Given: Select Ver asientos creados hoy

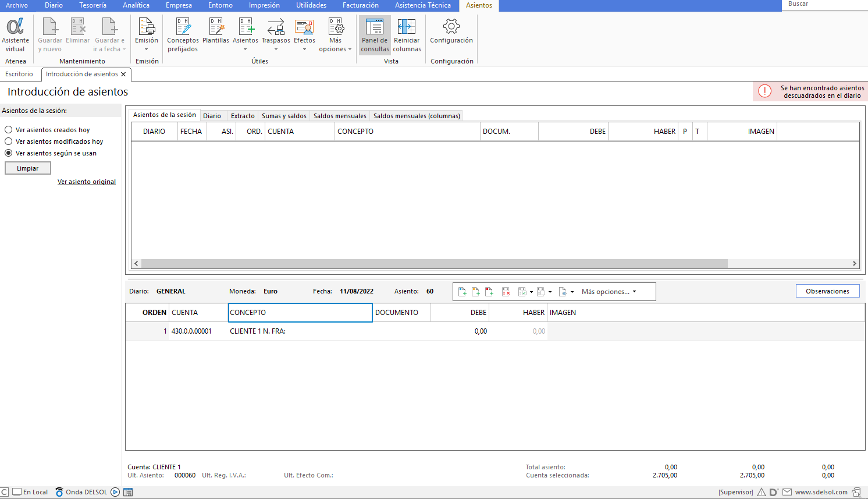Looking at the screenshot, I should [9, 130].
